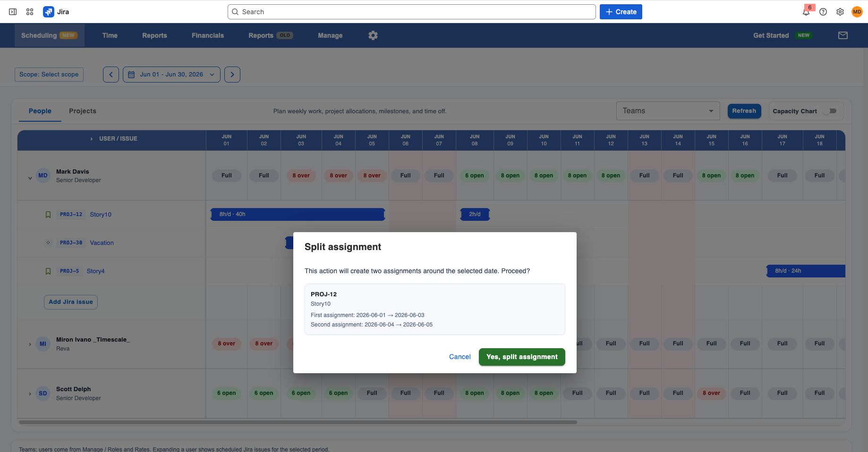Click the story bookmark icon for PROJ-12

pos(48,215)
